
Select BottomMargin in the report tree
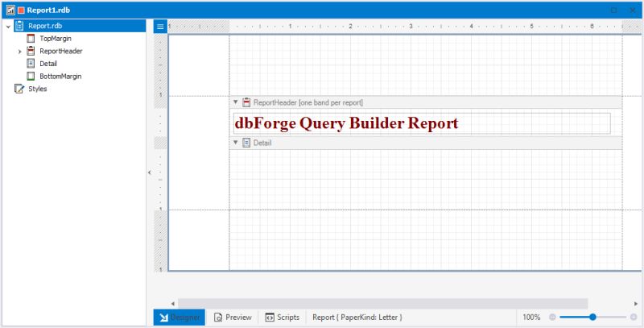click(60, 76)
